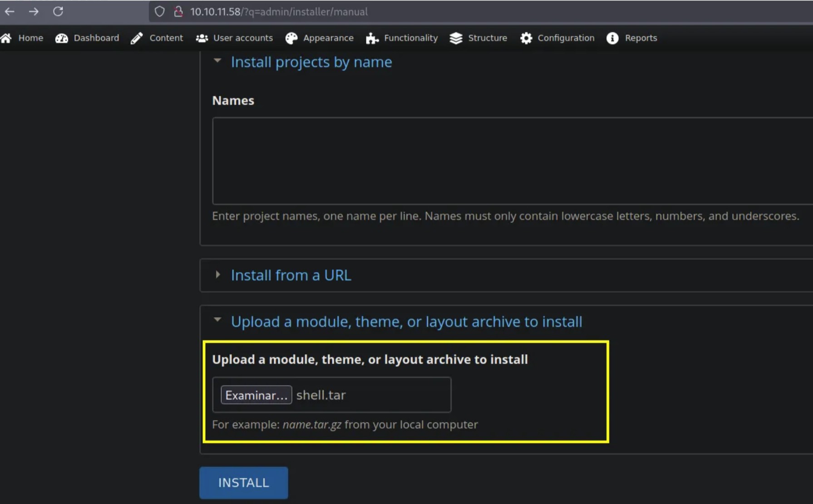Show site security info via the padlock icon
The height and width of the screenshot is (504, 813).
178,11
